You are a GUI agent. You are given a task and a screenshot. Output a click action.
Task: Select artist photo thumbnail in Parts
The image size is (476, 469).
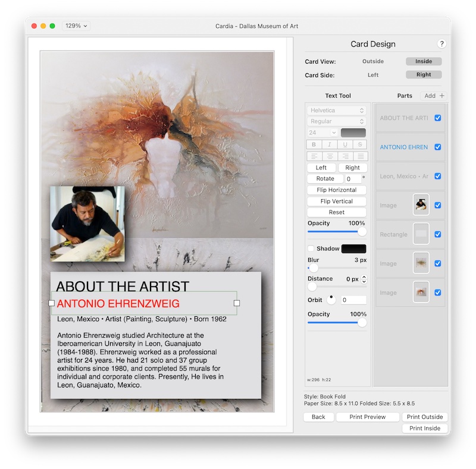[x=421, y=204]
